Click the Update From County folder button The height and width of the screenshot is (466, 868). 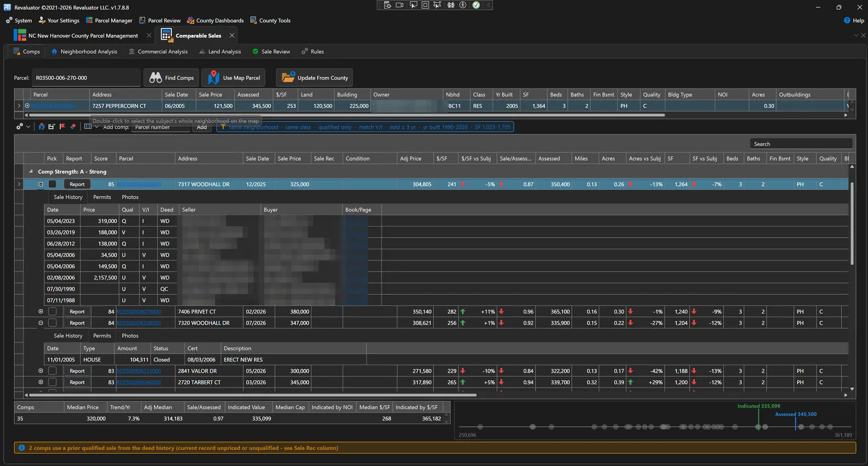click(x=315, y=78)
